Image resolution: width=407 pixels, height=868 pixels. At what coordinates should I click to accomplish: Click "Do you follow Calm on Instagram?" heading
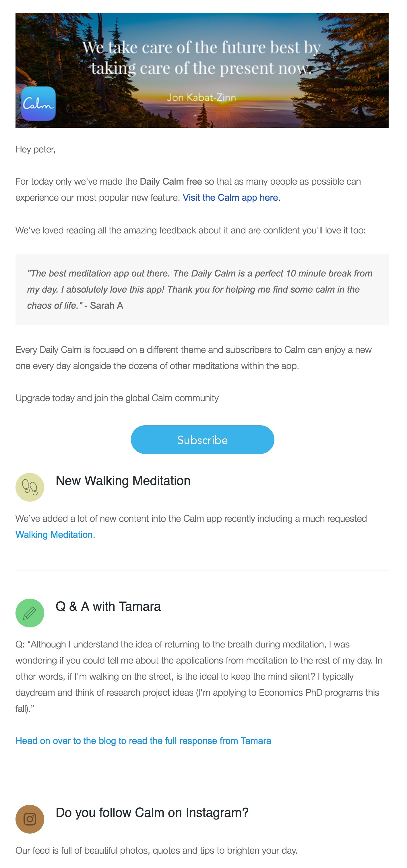pos(152,813)
